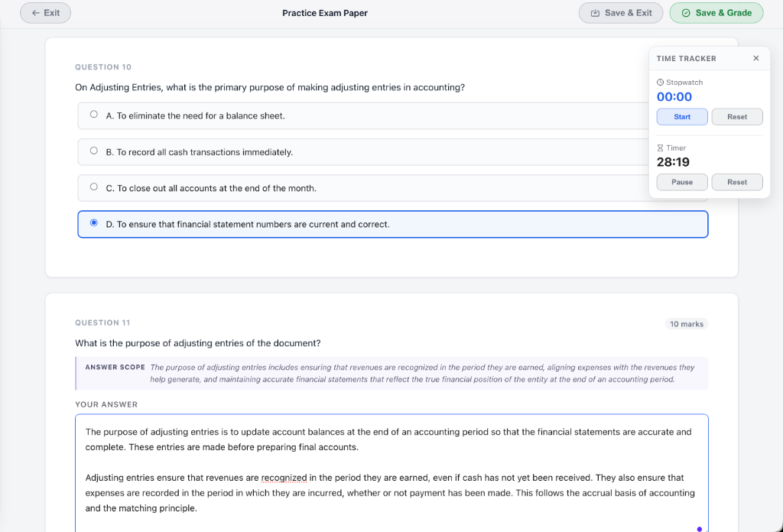Select option A radio button
Viewport: 783px width, 532px height.
coord(94,115)
